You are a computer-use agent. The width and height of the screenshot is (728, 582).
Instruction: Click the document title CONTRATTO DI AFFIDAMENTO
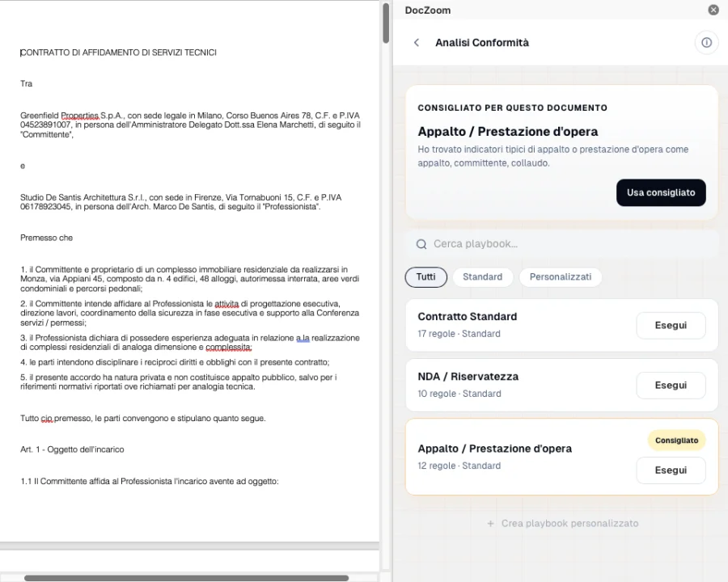coord(118,53)
